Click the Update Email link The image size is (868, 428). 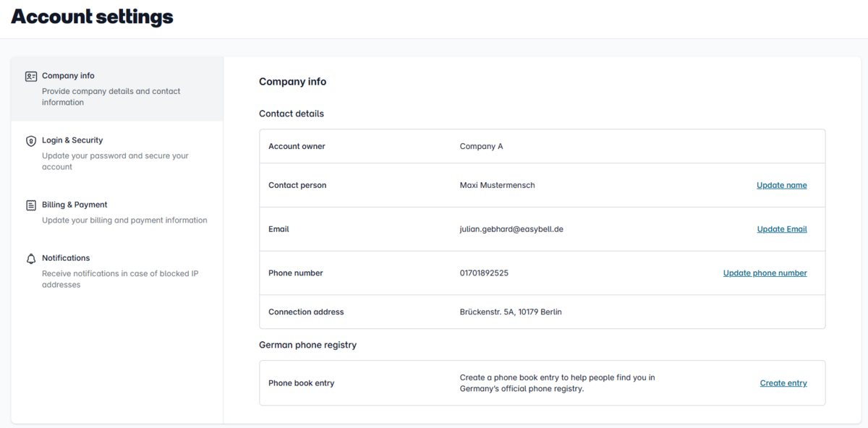(781, 229)
